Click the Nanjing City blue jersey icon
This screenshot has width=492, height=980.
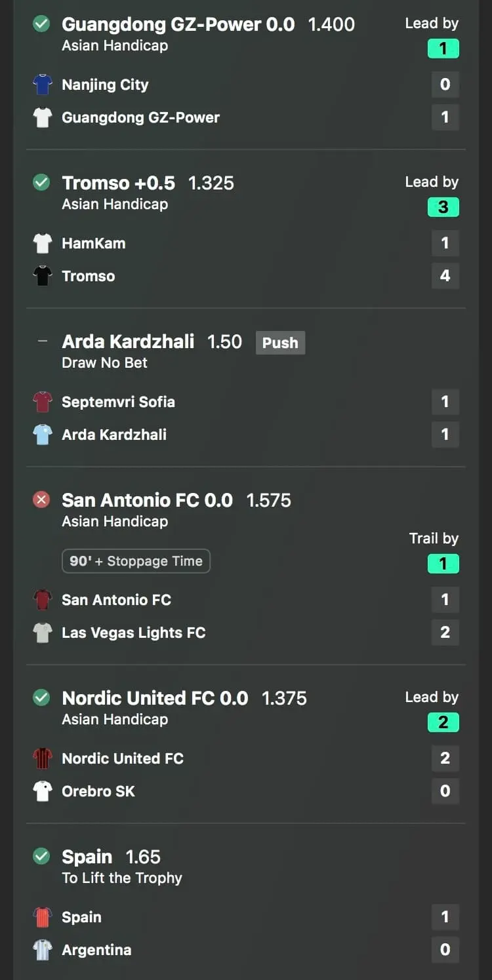[x=43, y=85]
